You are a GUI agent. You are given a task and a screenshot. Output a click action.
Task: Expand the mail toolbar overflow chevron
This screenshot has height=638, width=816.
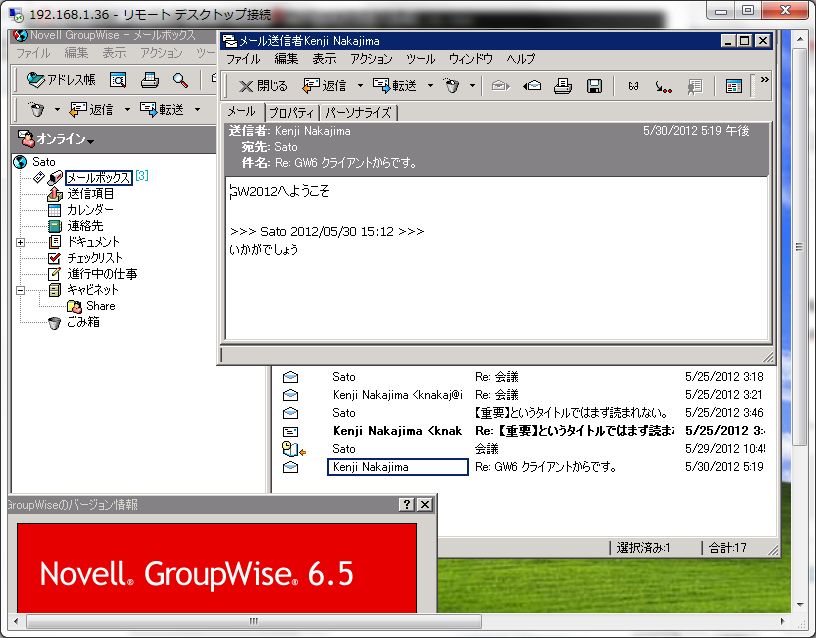764,80
